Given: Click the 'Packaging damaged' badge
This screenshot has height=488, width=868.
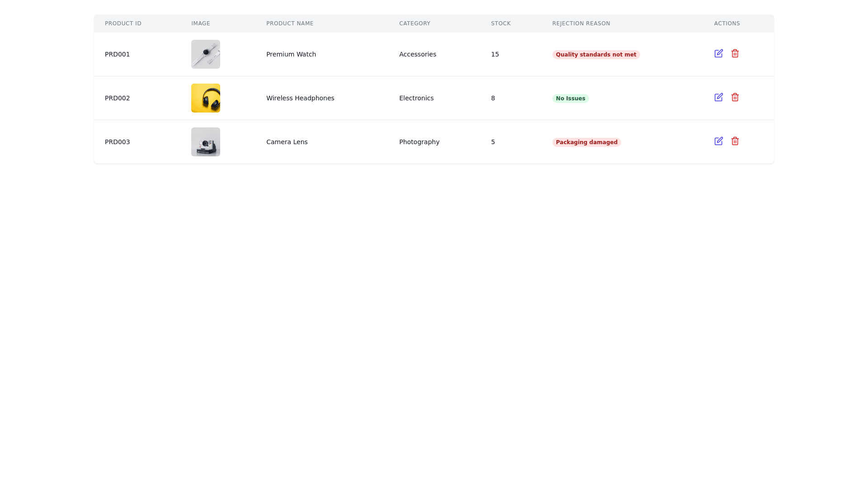Looking at the screenshot, I should tap(586, 142).
